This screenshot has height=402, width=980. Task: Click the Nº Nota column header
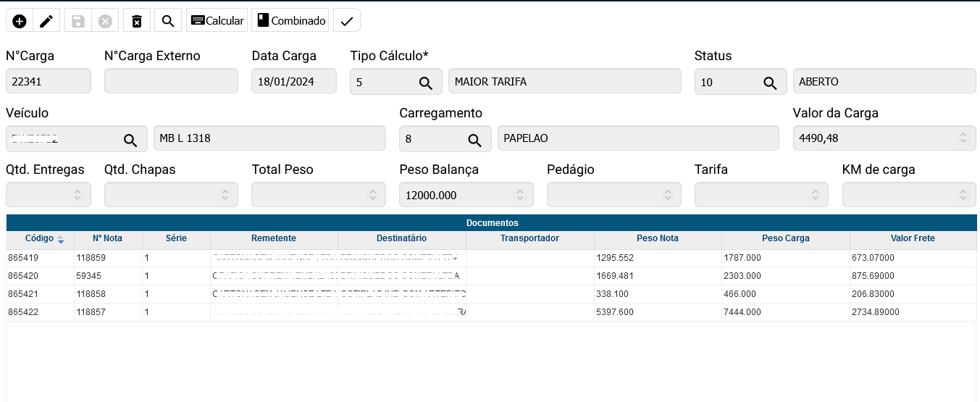[x=107, y=238]
